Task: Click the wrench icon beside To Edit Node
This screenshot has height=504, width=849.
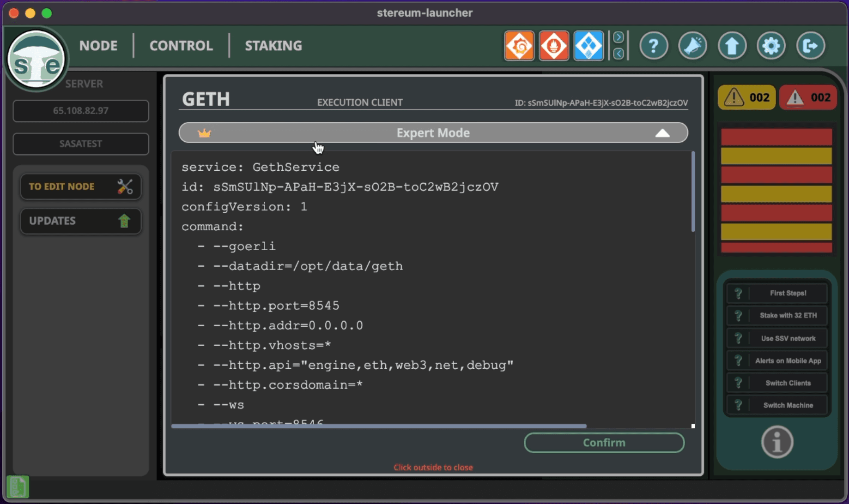Action: tap(125, 186)
